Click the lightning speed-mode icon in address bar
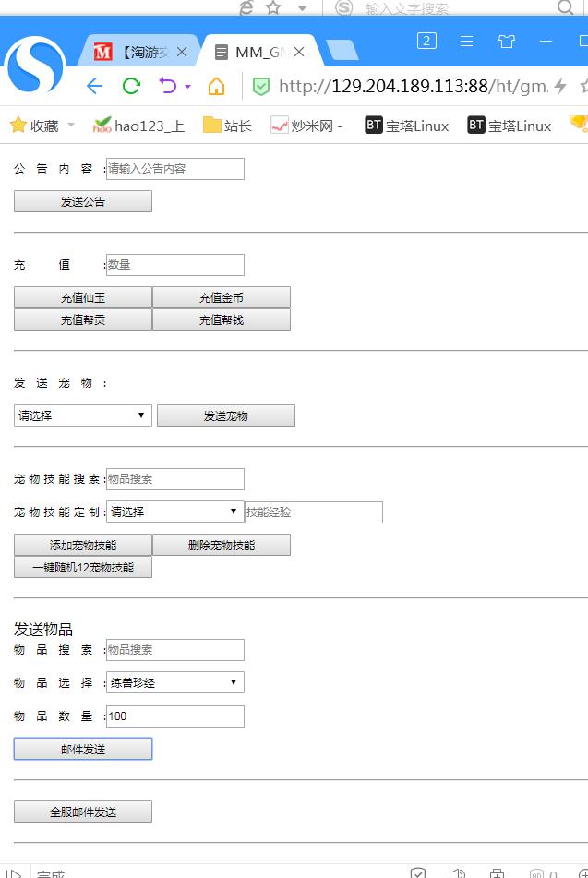Image resolution: width=588 pixels, height=878 pixels. (559, 87)
